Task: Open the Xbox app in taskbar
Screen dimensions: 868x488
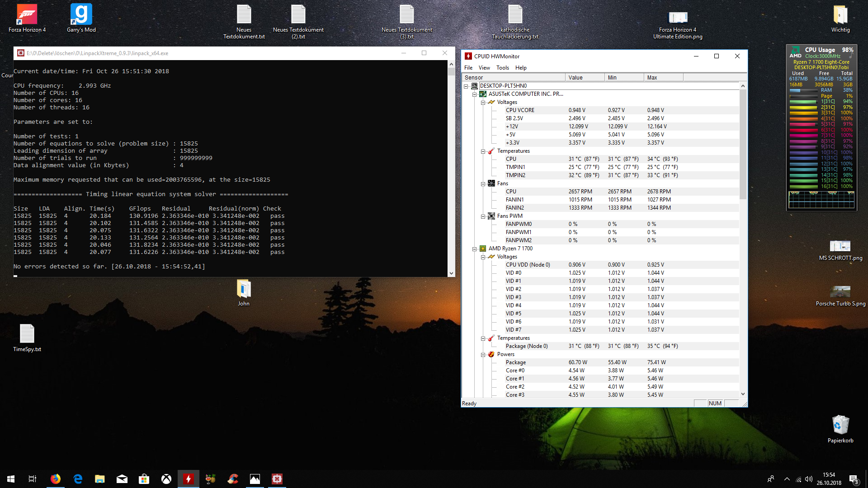Action: [166, 479]
